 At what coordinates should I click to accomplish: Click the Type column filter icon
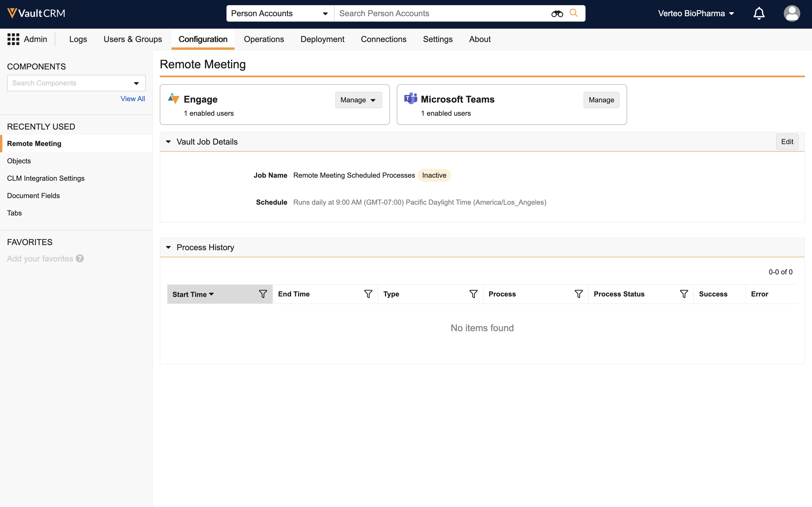click(473, 294)
